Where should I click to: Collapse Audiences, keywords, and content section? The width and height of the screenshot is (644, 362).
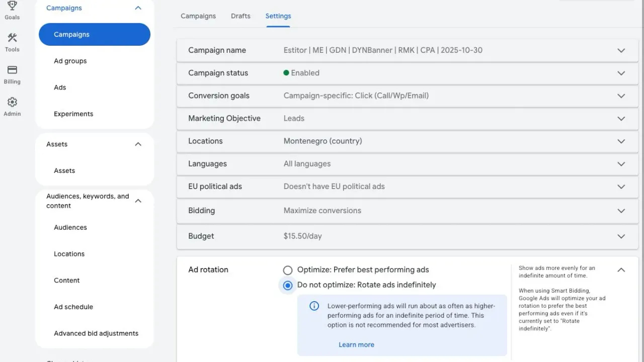coord(138,201)
